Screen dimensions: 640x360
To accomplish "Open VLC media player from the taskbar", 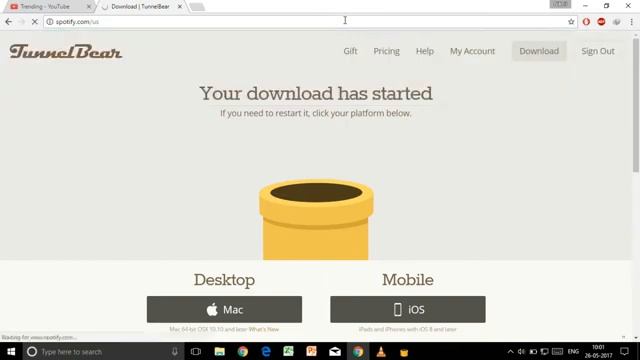I will [381, 351].
